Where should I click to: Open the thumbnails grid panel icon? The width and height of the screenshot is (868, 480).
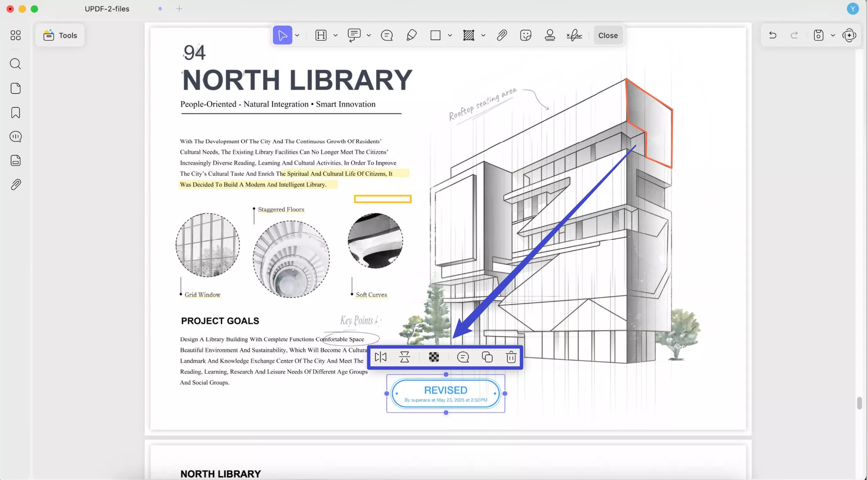[16, 35]
